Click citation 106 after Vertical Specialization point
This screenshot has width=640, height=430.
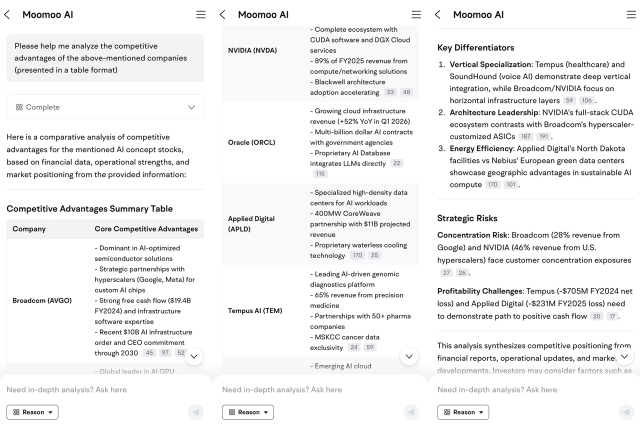point(587,101)
